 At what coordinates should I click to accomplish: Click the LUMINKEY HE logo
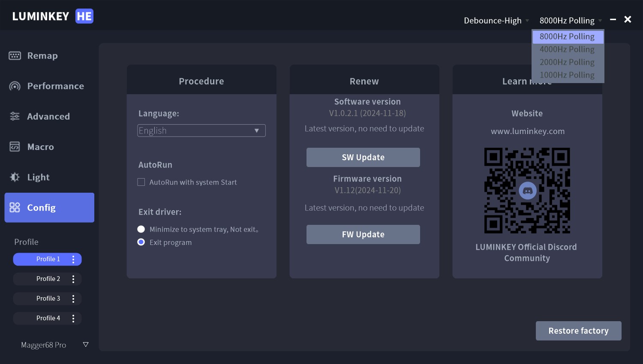[53, 16]
